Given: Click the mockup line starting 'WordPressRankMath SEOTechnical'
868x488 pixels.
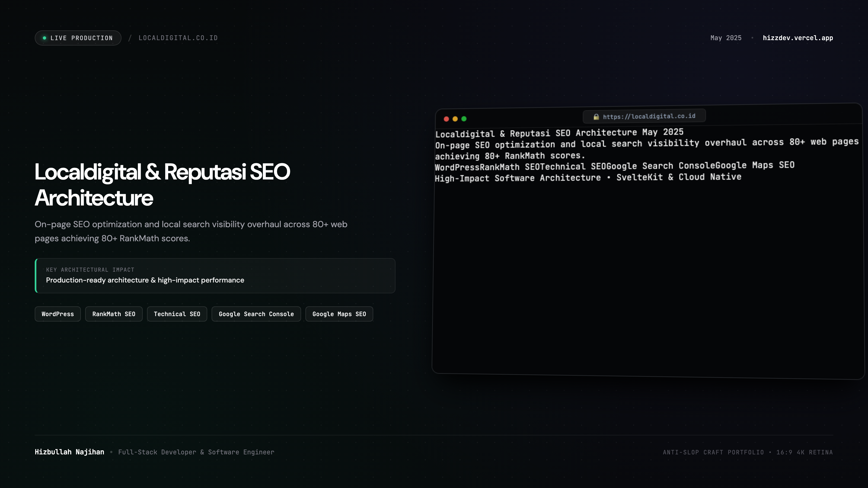Looking at the screenshot, I should tap(615, 166).
